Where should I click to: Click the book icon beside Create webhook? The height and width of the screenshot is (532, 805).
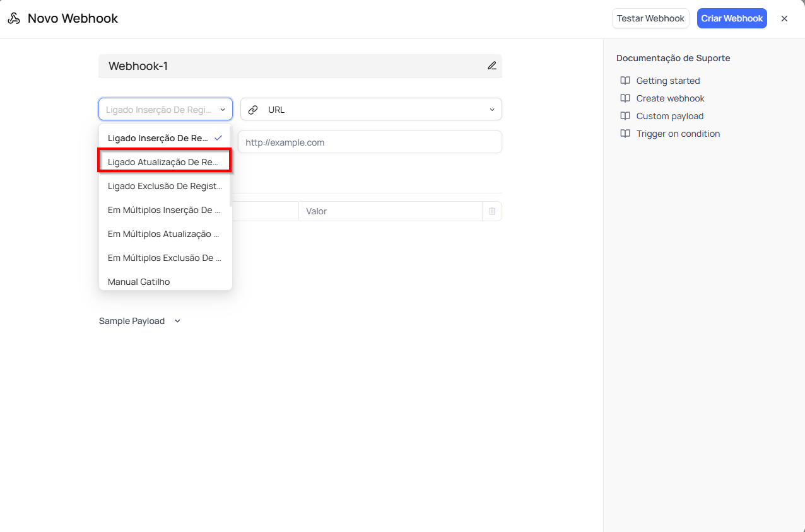click(x=625, y=98)
